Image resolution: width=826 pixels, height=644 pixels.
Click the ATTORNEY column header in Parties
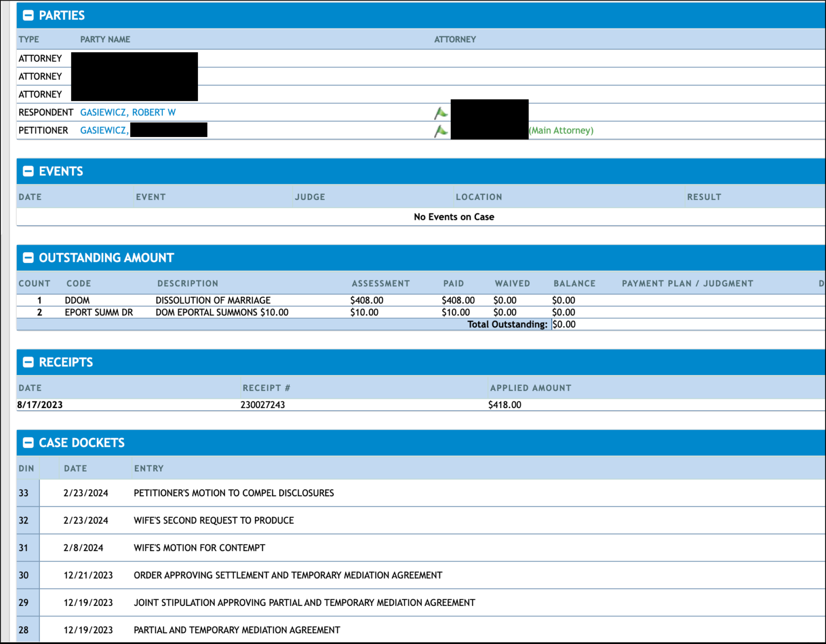pos(455,39)
